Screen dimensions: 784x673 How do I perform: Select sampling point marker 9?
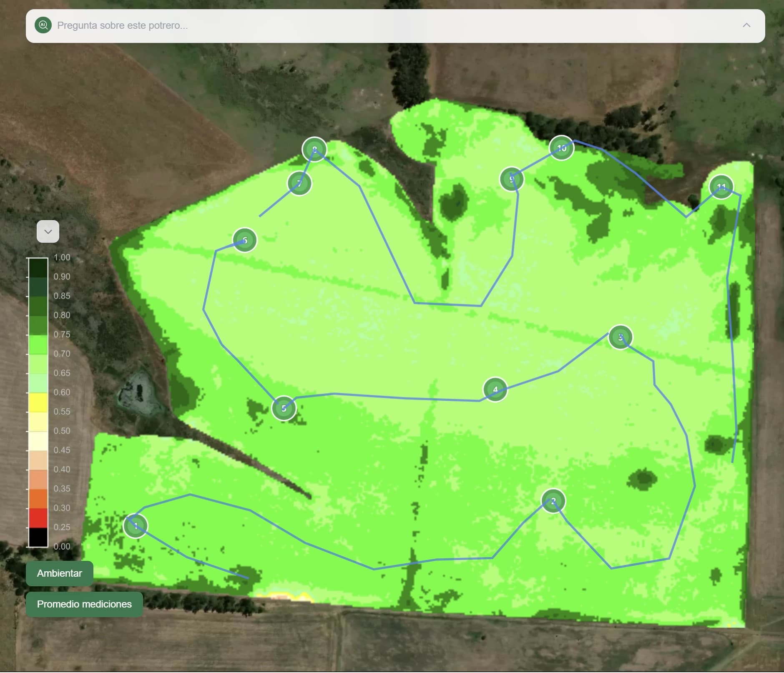point(512,179)
